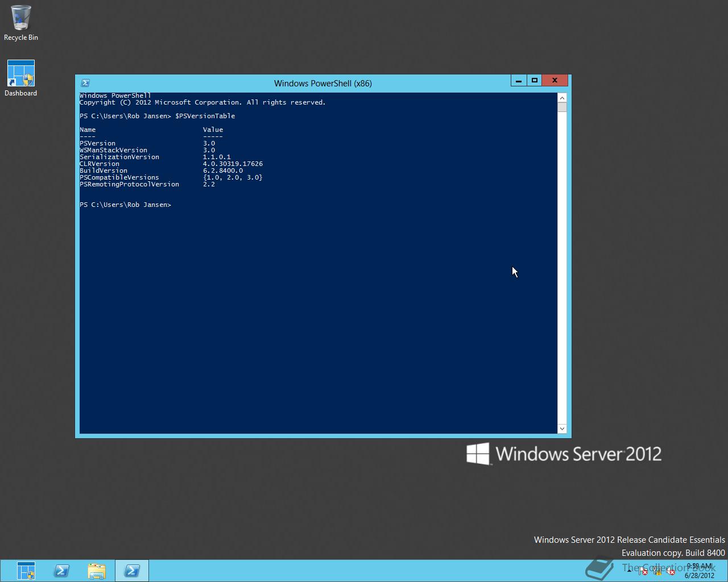Open the Recycle Bin desktop icon
Image resolution: width=728 pixels, height=582 pixels.
coord(21,23)
